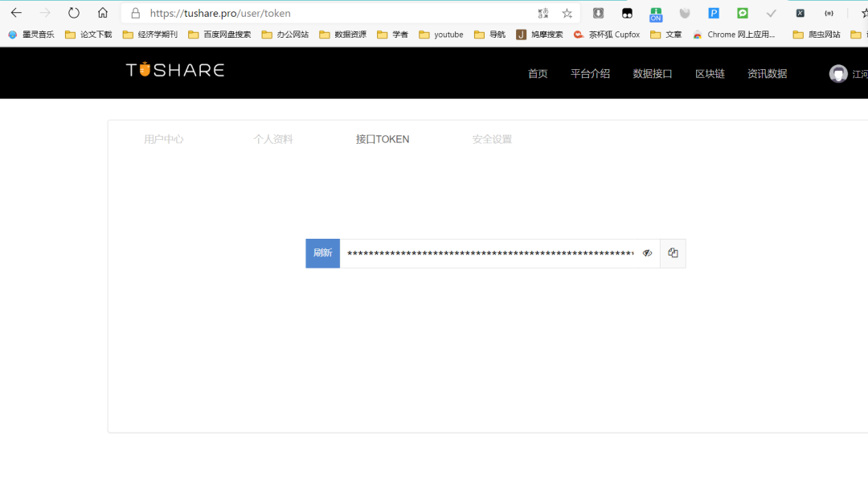Open the youtube bookmarks folder
Viewport: 868px width, 488px height.
pos(441,35)
